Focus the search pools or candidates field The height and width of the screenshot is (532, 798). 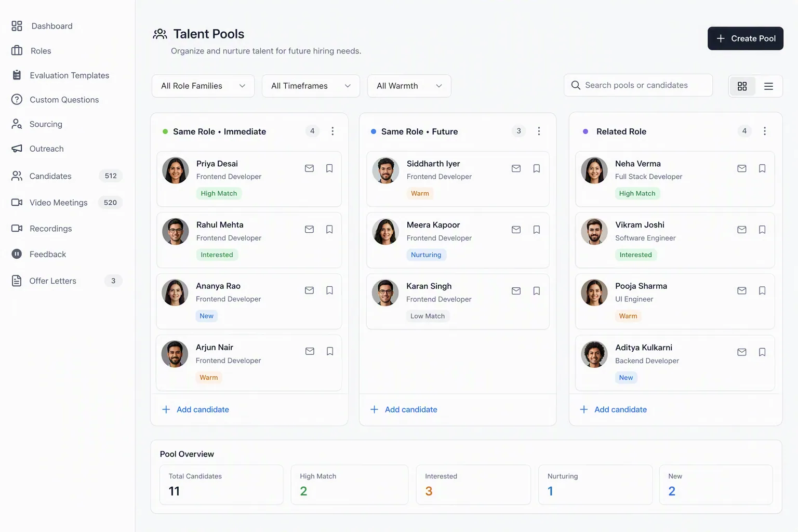pyautogui.click(x=639, y=85)
